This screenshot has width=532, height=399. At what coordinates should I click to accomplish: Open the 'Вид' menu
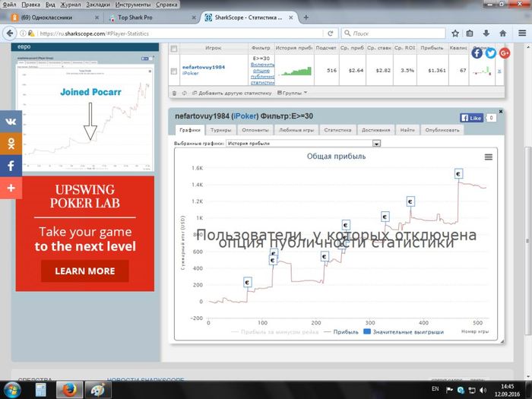click(50, 5)
